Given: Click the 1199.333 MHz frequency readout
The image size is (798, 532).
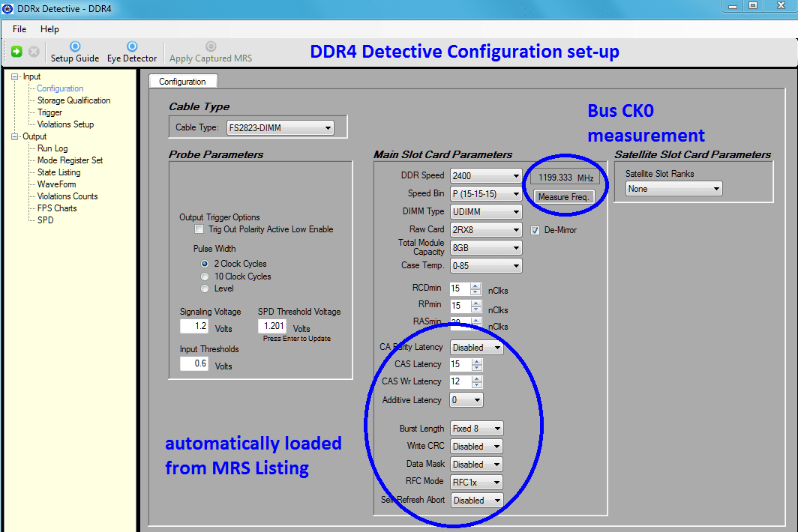Looking at the screenshot, I should point(565,178).
